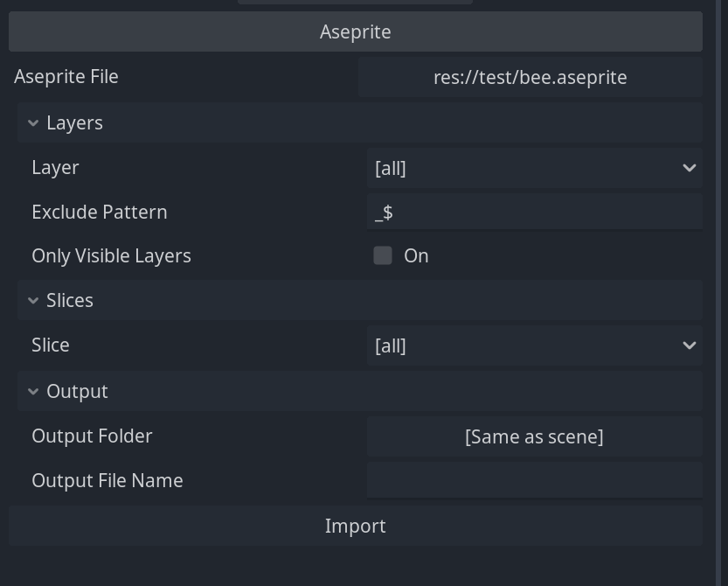
Task: Open the Layer dropdown
Action: click(x=534, y=168)
